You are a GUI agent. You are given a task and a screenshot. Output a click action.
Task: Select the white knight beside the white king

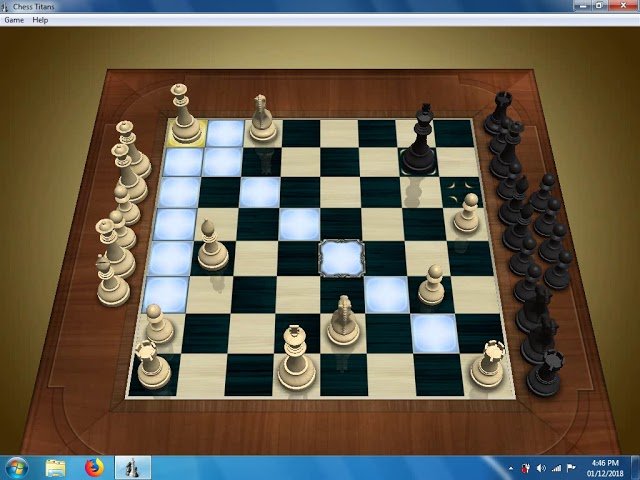click(x=343, y=320)
